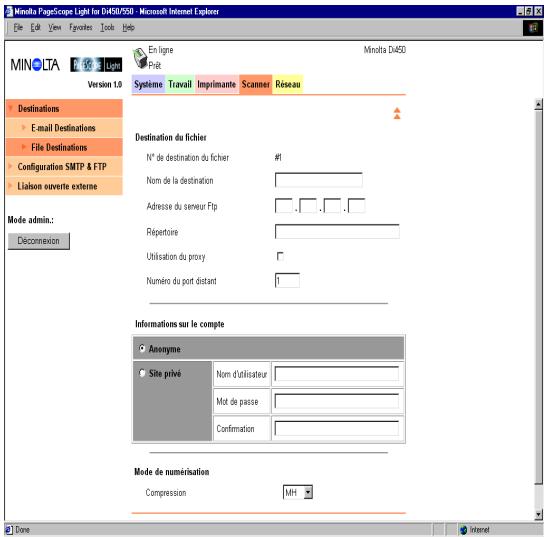The height and width of the screenshot is (537, 545).
Task: Open the Tools menu
Action: click(107, 27)
